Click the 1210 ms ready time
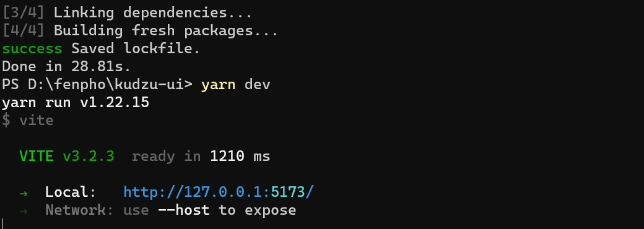Viewport: 644px width, 229px height. pos(240,156)
